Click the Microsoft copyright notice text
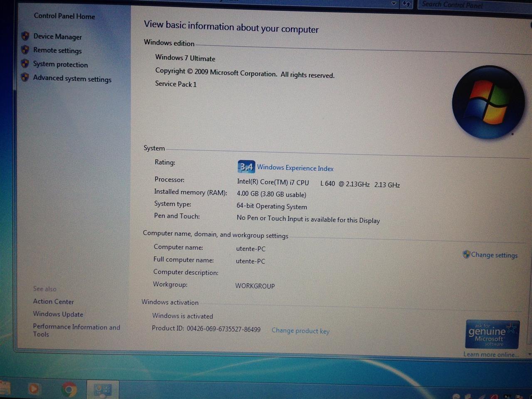Image resolution: width=532 pixels, height=399 pixels. (x=245, y=73)
